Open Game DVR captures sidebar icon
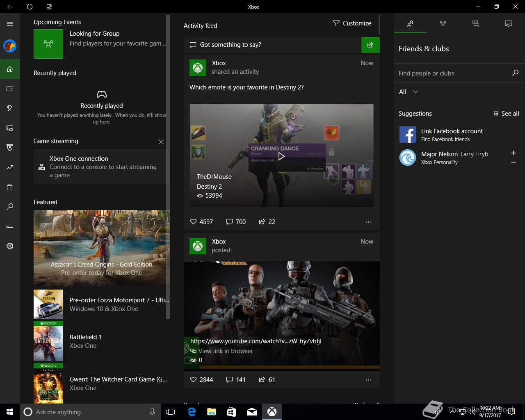Image resolution: width=525 pixels, height=420 pixels. [x=10, y=128]
